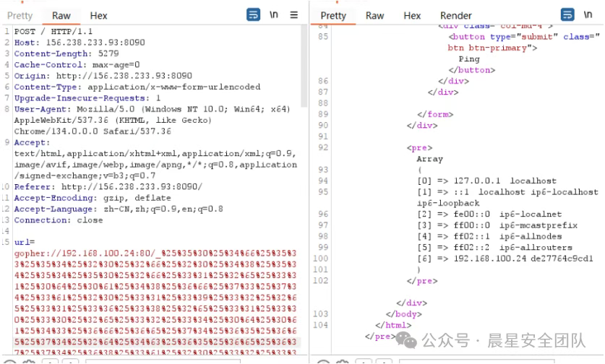This screenshot has height=364, width=605.
Task: Toggle response non-printable characters \n button
Action: coord(588,14)
